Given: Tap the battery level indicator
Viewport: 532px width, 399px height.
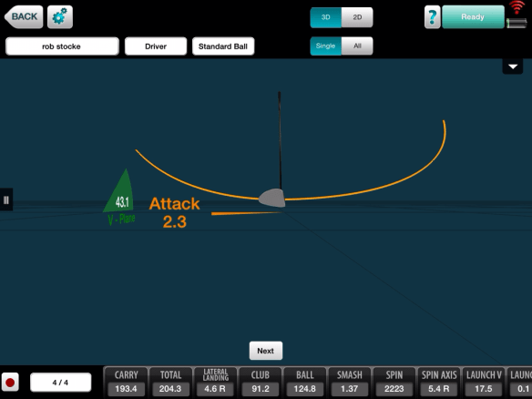Looking at the screenshot, I should 517,23.
